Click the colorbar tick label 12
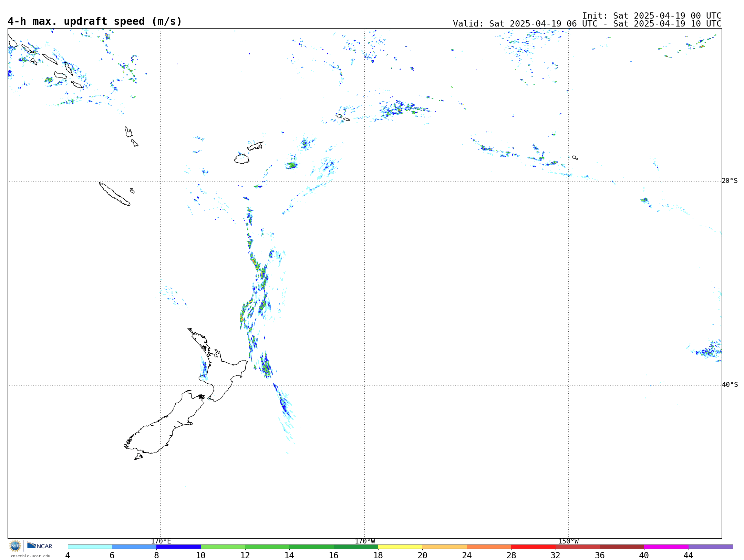This screenshot has width=744, height=560. pyautogui.click(x=245, y=555)
